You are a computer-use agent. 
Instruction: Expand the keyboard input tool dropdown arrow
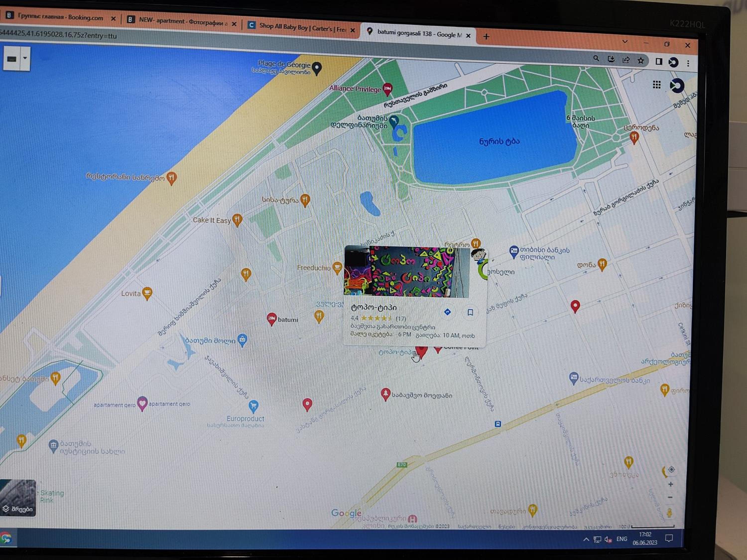25,58
